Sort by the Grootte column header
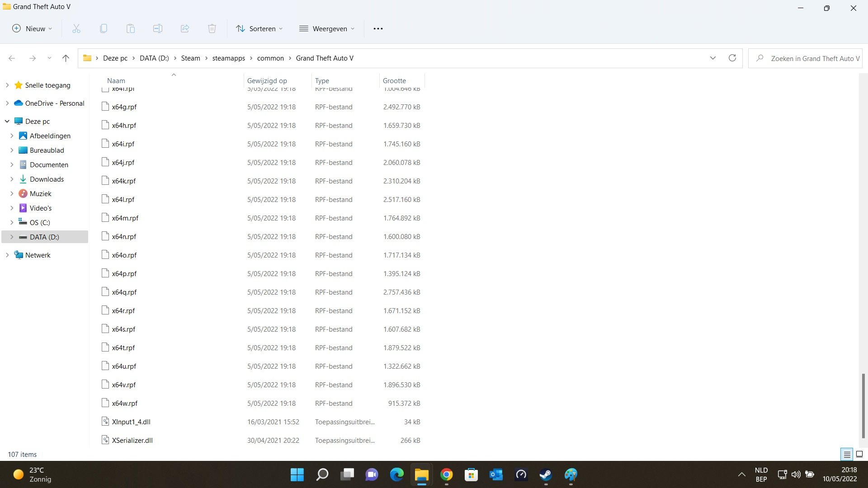This screenshot has width=868, height=488. [394, 80]
